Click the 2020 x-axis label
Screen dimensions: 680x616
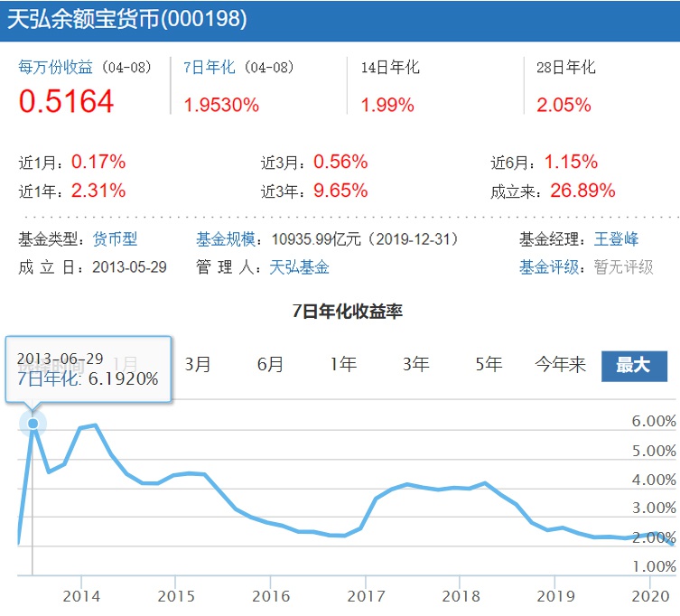point(651,596)
